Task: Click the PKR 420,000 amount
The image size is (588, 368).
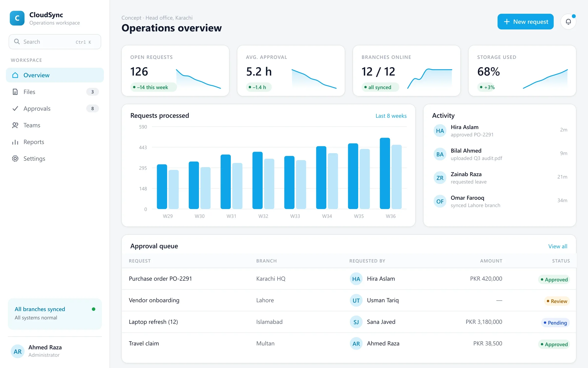Action: (x=486, y=279)
